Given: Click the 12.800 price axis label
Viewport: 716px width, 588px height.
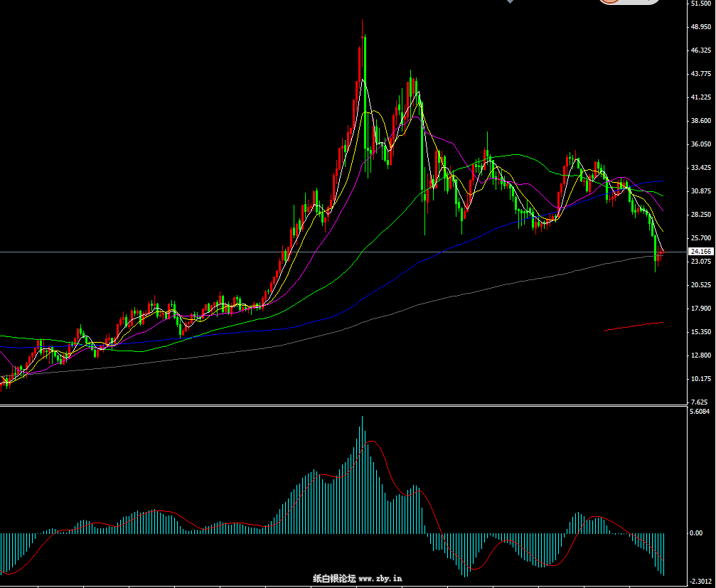Looking at the screenshot, I should click(700, 356).
